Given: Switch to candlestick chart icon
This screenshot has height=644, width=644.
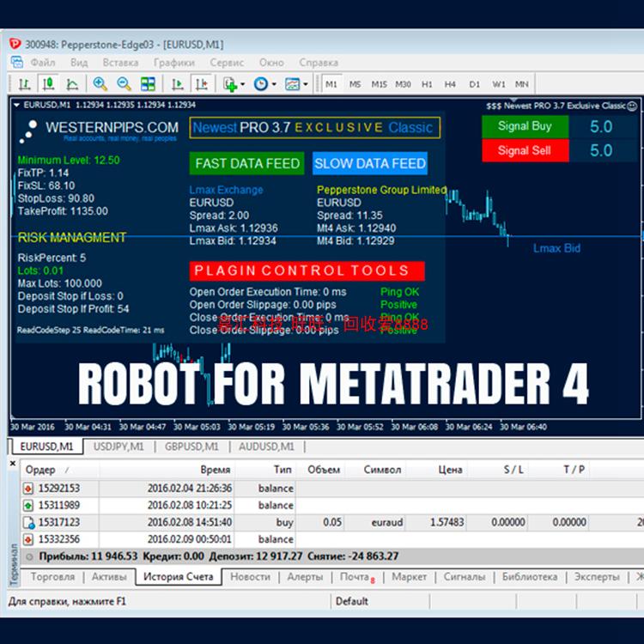Looking at the screenshot, I should click(x=48, y=84).
